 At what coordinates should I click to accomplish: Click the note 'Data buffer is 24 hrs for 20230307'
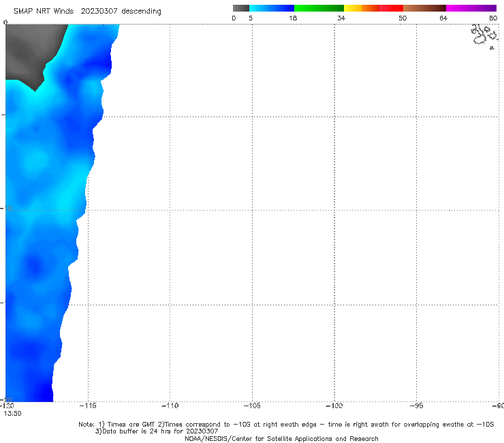(157, 431)
